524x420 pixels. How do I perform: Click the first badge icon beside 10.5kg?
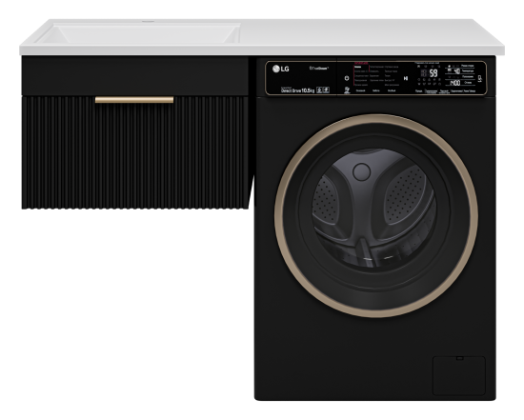tap(319, 90)
